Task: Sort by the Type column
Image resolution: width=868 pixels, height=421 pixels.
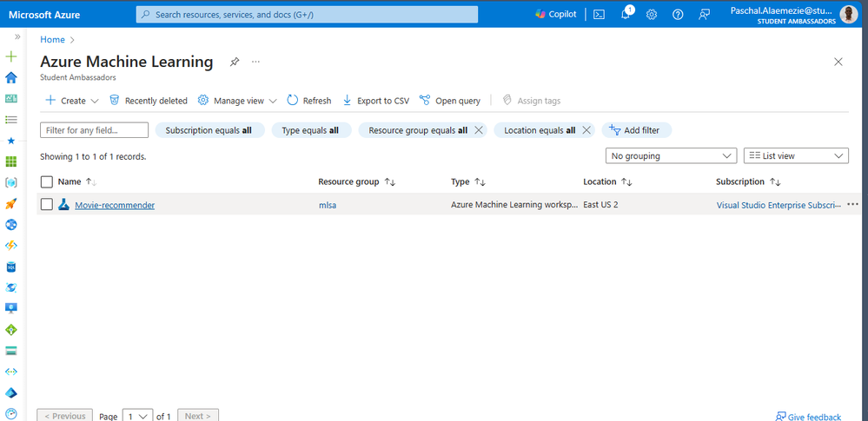Action: 468,182
